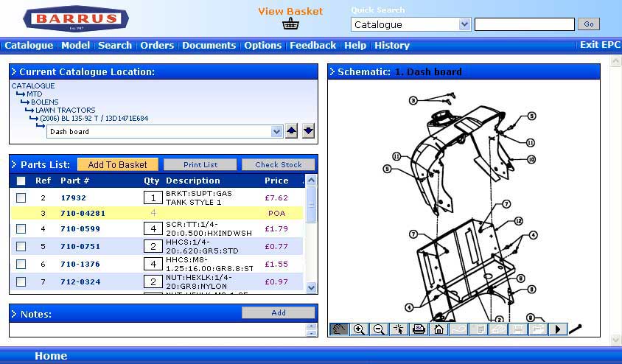Screen dimensions: 622x364
Task: Click the Home link in footer
Action: coord(51,356)
